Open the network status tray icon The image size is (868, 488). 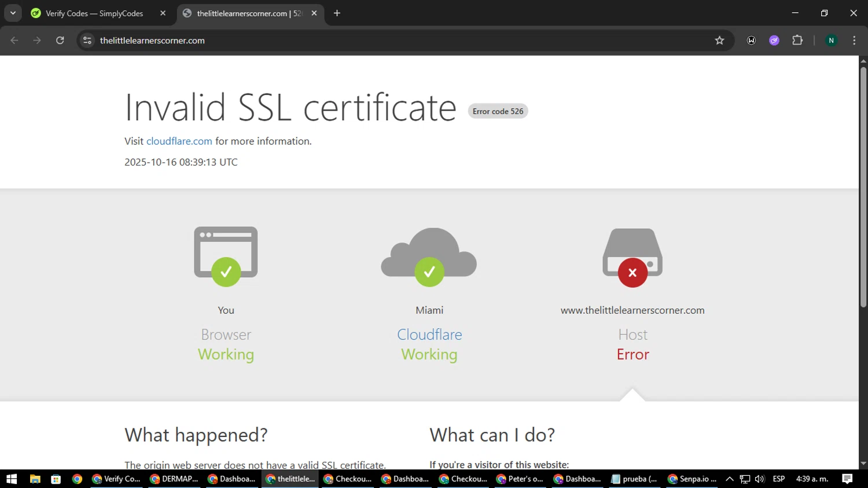(x=745, y=479)
